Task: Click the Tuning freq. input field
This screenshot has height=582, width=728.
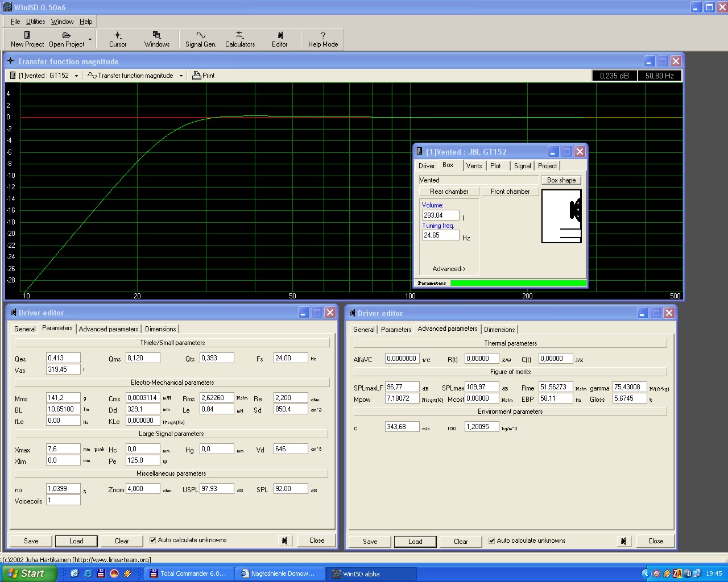Action: [x=440, y=235]
